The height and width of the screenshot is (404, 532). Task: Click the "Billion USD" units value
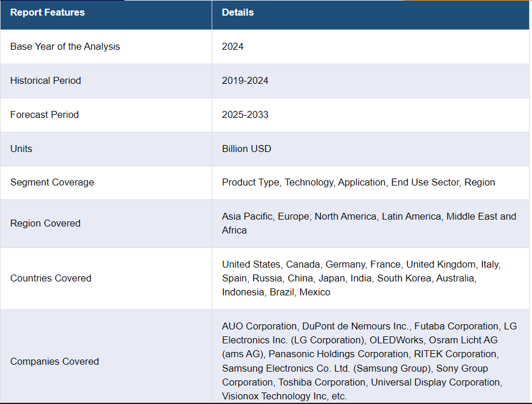[246, 149]
